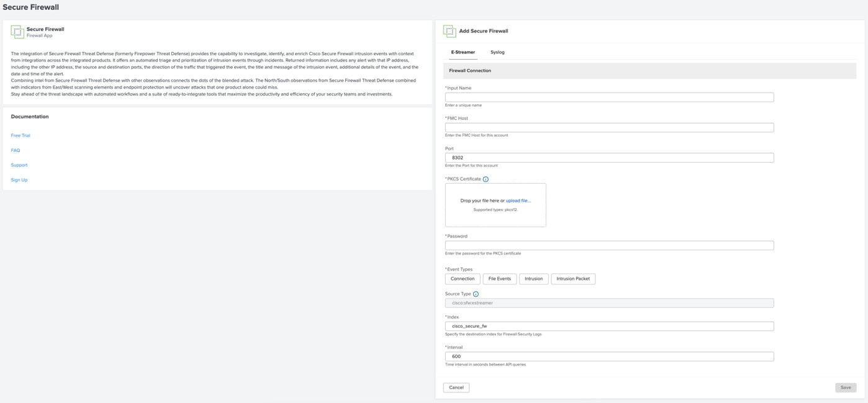The width and height of the screenshot is (868, 403).
Task: Switch to the Syslog tab
Action: (x=497, y=52)
